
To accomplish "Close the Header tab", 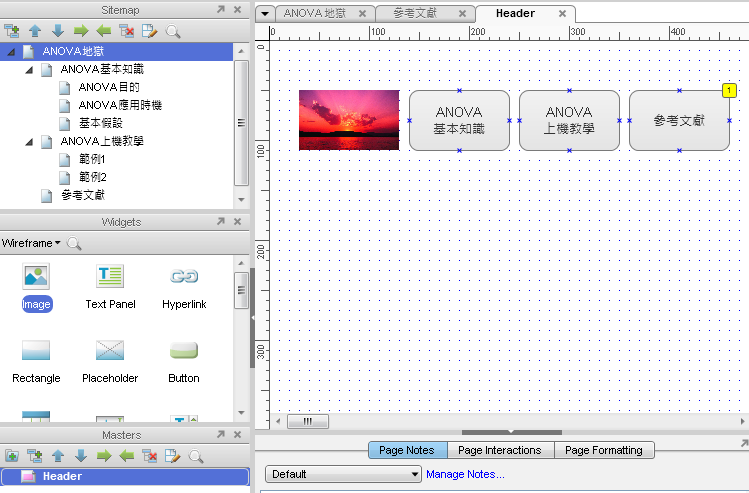I will pyautogui.click(x=563, y=13).
